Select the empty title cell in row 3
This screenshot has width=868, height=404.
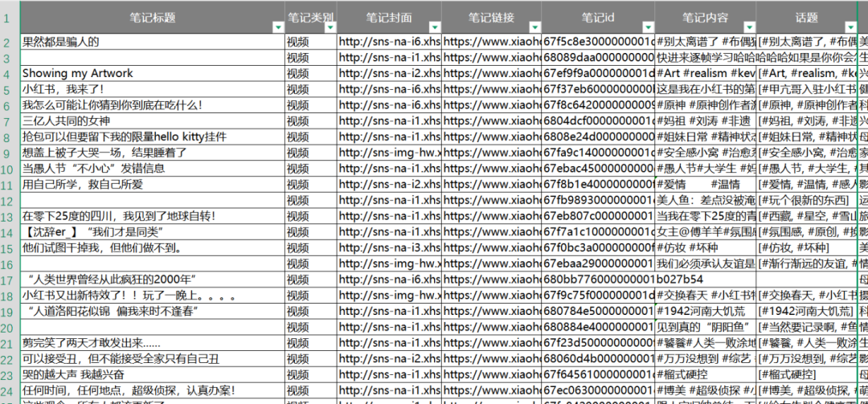click(152, 58)
